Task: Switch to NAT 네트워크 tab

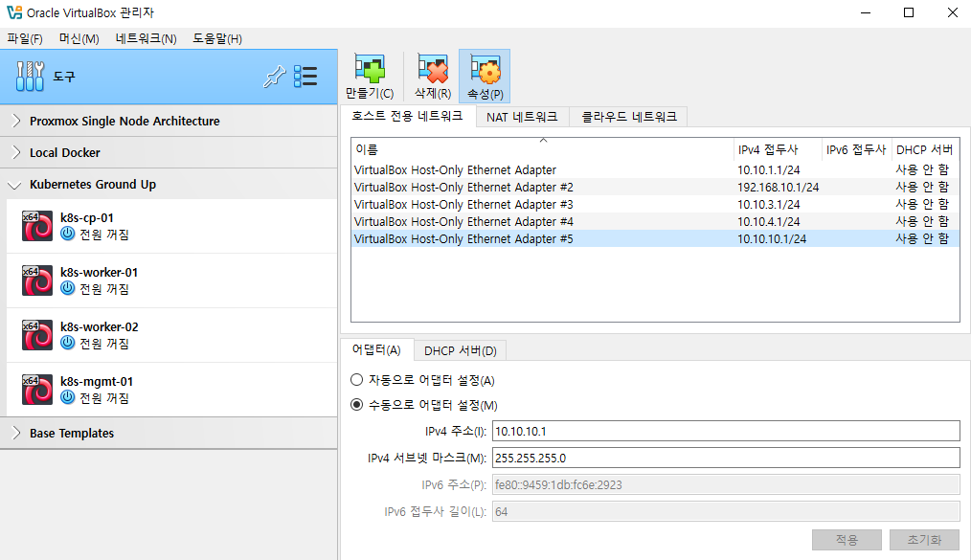Action: tap(522, 117)
